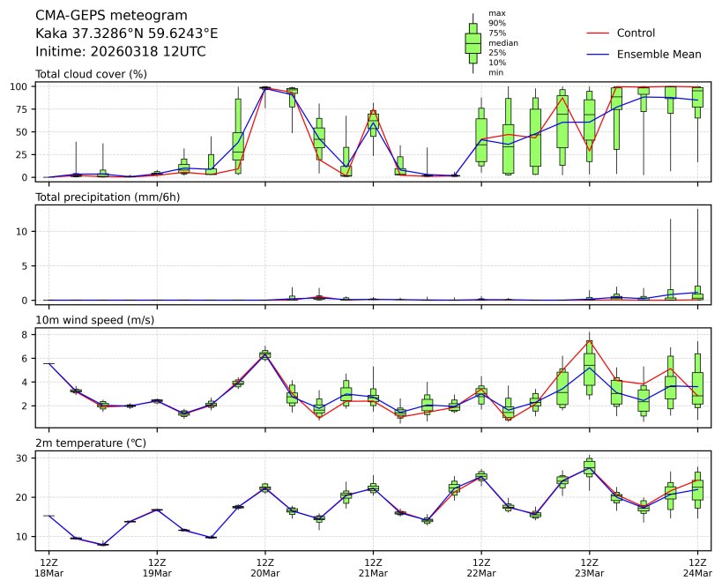
Task: Click the "median" label in percentile legend
Action: pyautogui.click(x=502, y=42)
